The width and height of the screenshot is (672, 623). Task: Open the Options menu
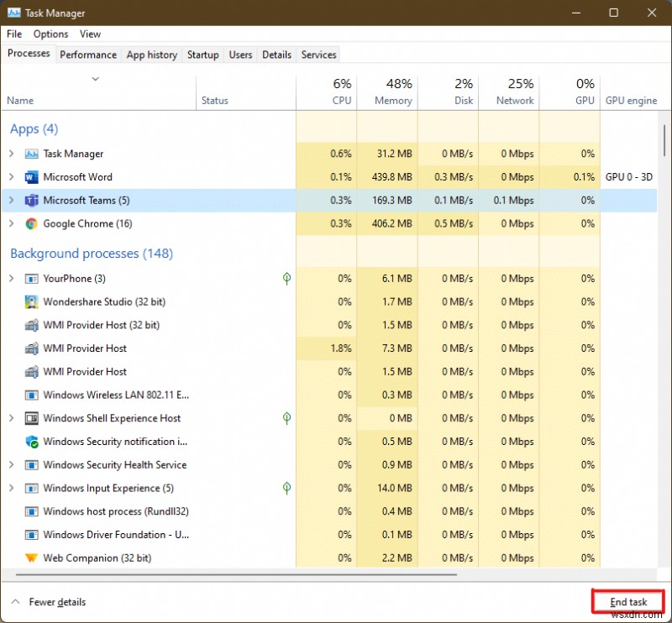click(50, 34)
